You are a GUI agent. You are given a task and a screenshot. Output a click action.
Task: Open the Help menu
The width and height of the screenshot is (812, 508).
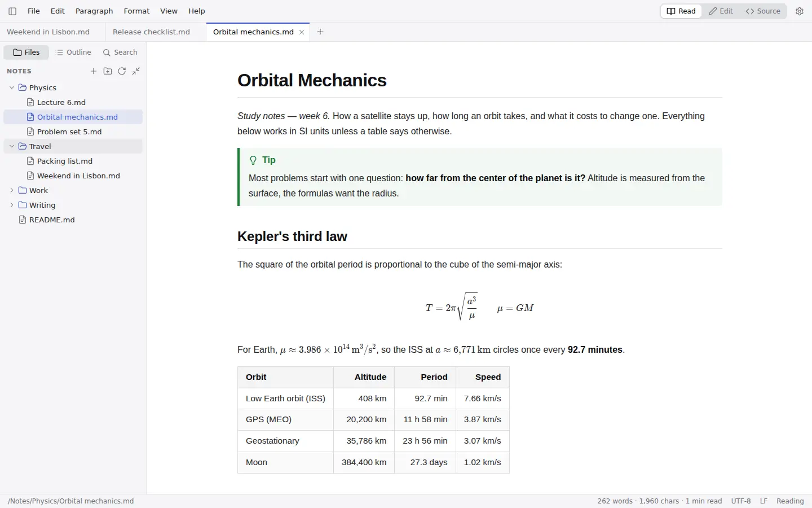[197, 11]
